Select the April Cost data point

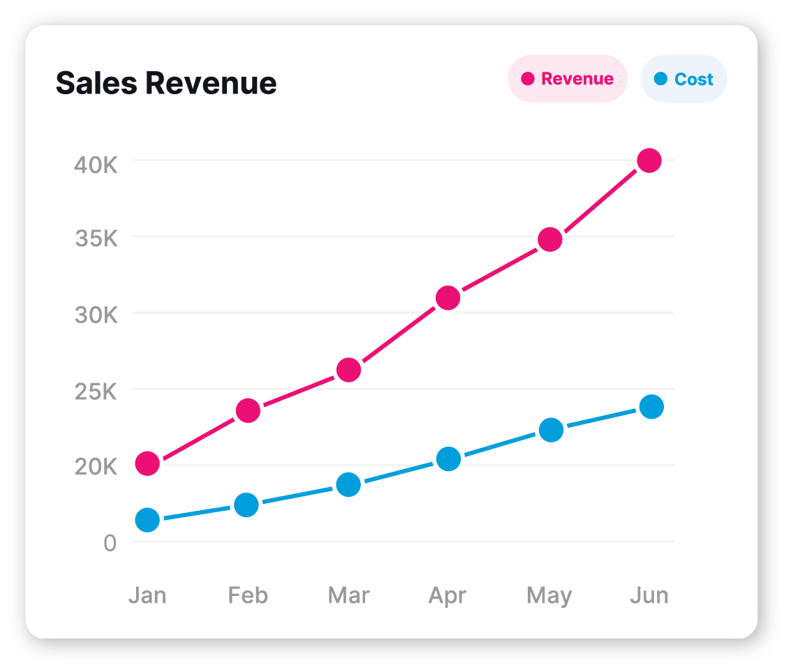(448, 458)
